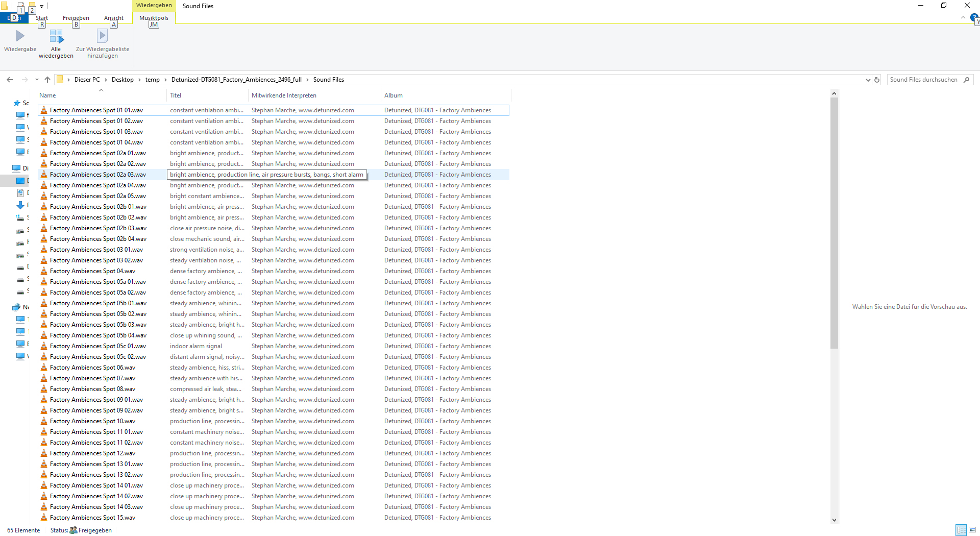The width and height of the screenshot is (980, 536).
Task: Switch to the details view layout in the status bar
Action: 961,530
